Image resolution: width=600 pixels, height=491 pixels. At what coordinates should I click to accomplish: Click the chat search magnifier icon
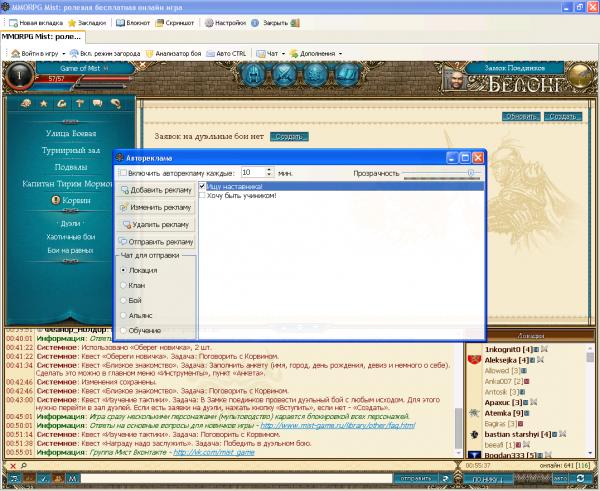coord(23,466)
